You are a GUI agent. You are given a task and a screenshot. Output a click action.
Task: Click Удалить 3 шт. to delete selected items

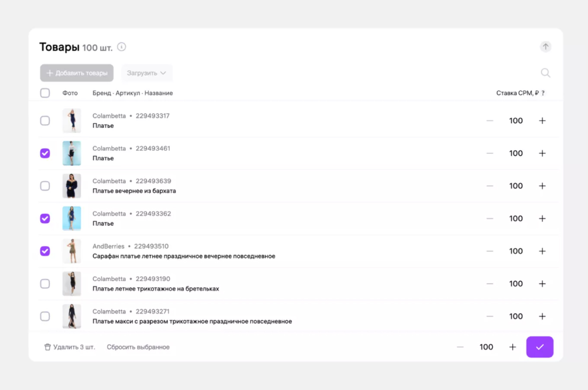click(x=73, y=347)
